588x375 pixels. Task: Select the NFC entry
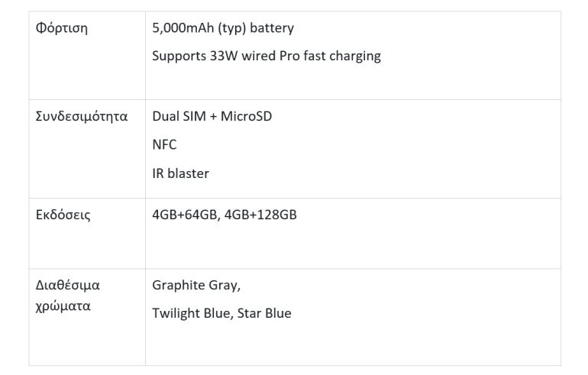(x=164, y=145)
